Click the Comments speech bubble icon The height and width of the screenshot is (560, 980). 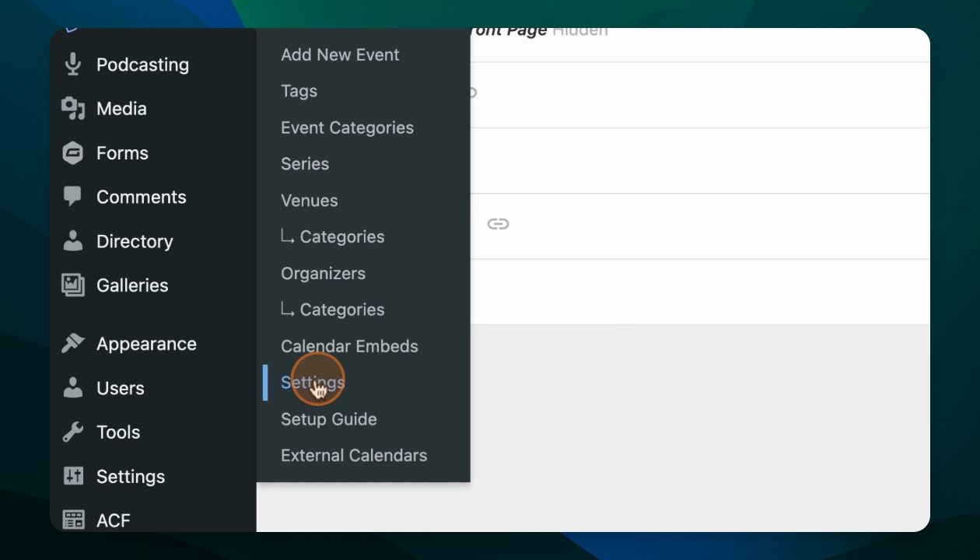[x=73, y=197]
